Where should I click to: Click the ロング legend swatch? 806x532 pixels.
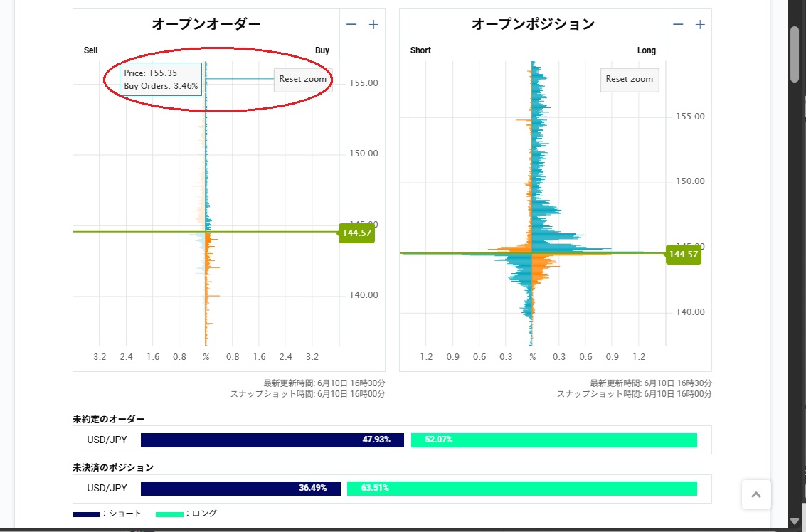(169, 514)
